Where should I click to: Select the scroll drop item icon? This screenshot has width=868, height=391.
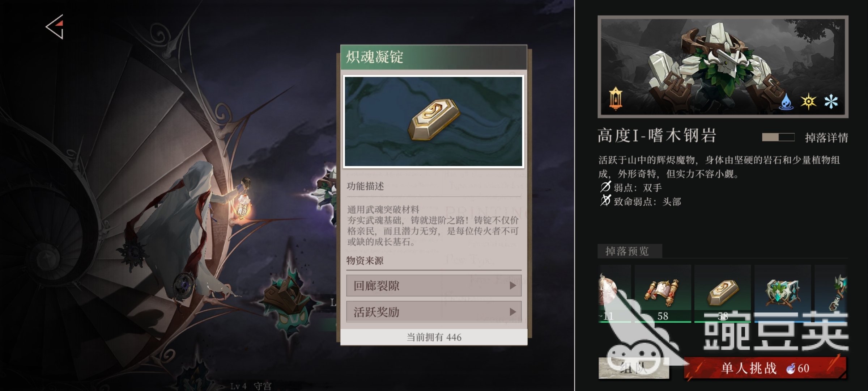(x=663, y=293)
